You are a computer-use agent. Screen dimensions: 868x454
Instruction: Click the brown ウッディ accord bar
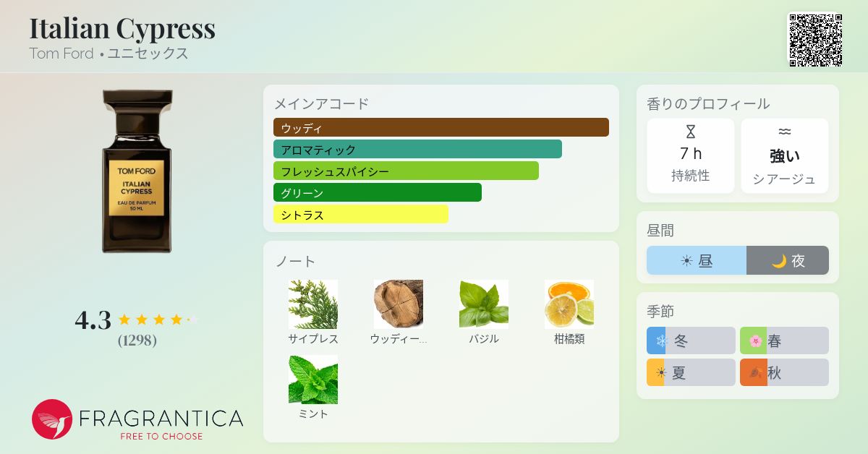(441, 127)
